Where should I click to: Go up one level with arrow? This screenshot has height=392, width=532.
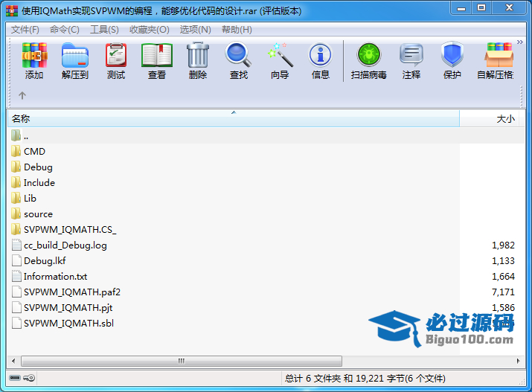pos(22,96)
